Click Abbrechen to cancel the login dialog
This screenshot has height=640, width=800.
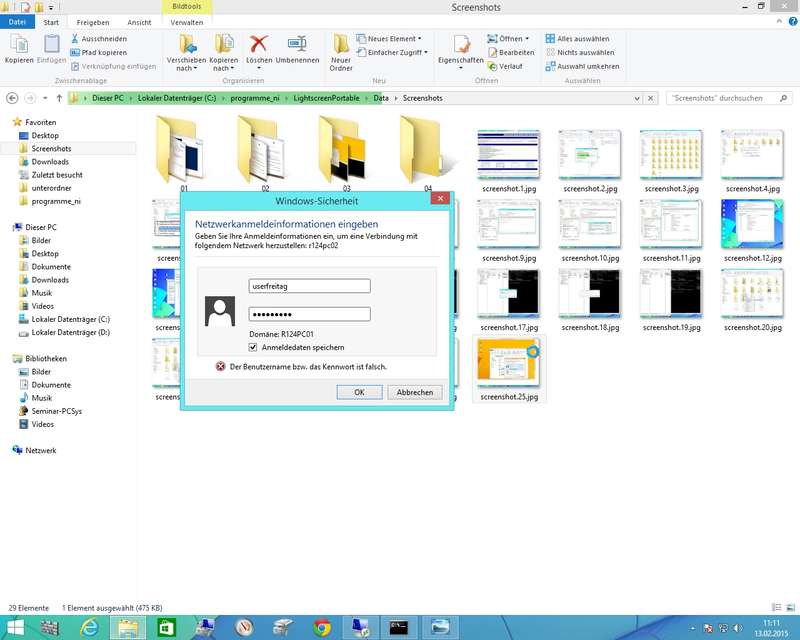coord(415,393)
